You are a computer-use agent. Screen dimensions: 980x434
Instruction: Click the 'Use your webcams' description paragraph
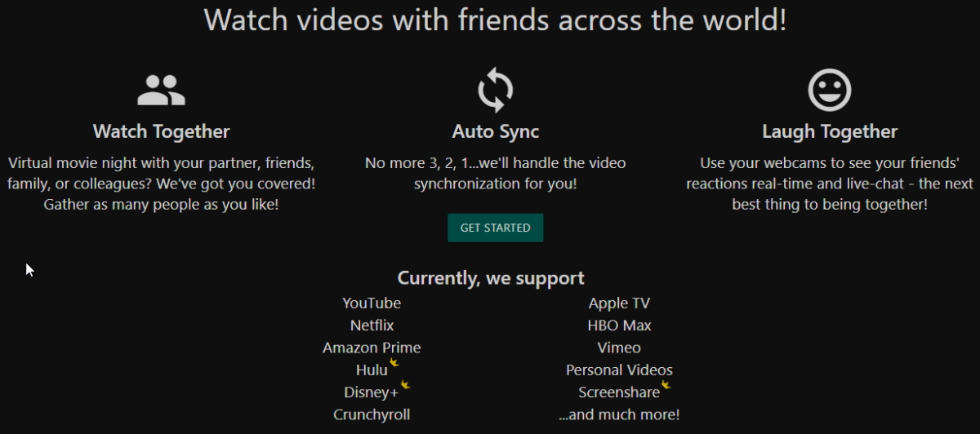[x=830, y=184]
